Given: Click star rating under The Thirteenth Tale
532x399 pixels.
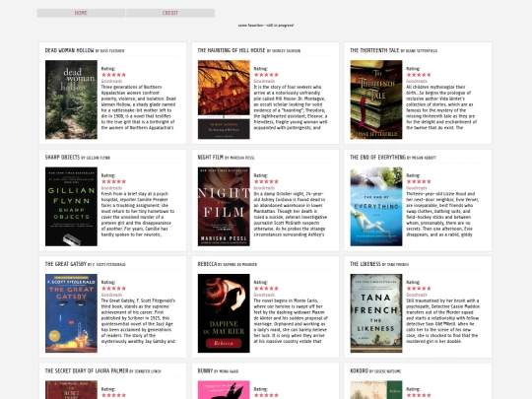Looking at the screenshot, I should pos(419,75).
